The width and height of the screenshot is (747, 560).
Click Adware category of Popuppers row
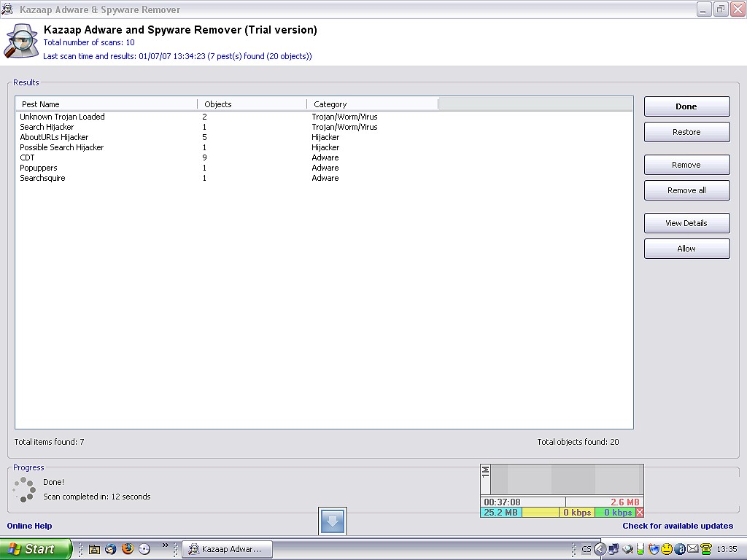(x=325, y=168)
